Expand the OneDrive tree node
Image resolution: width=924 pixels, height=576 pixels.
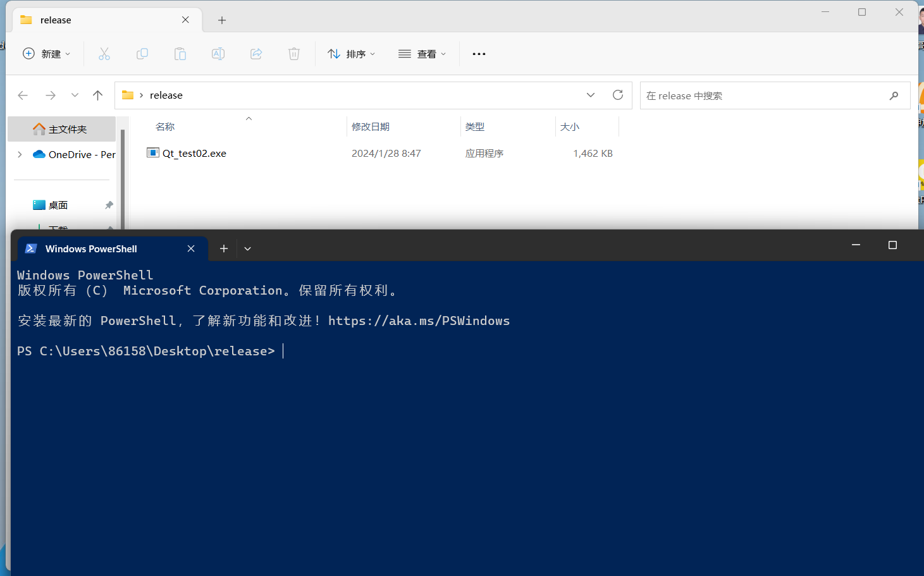click(20, 154)
